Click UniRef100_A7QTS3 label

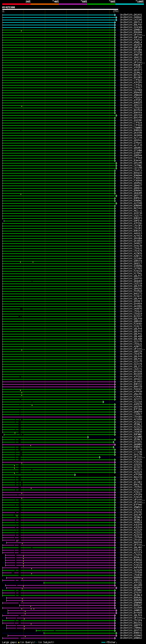[131, 40]
